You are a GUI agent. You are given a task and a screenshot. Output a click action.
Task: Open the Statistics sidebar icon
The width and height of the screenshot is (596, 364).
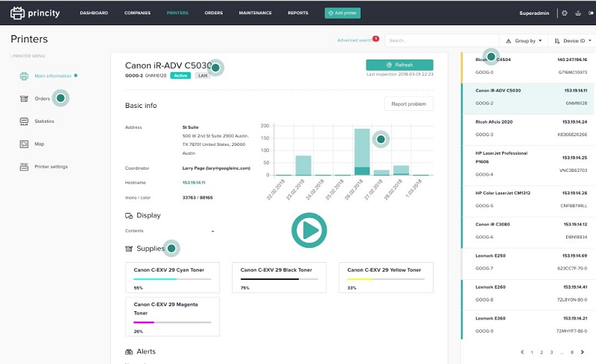[24, 121]
